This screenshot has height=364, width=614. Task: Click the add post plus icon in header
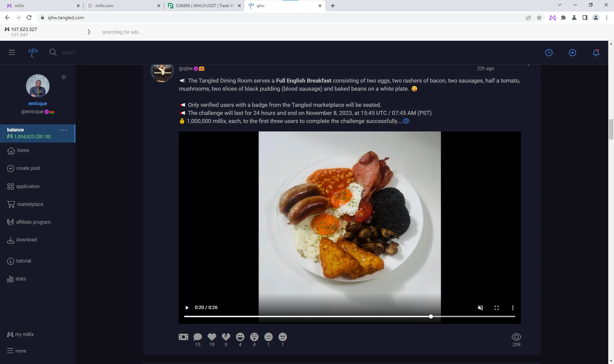[573, 53]
